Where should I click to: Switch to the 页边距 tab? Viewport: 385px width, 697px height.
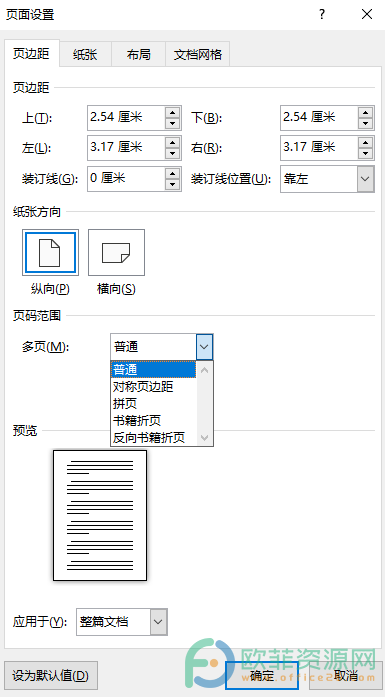[32, 54]
